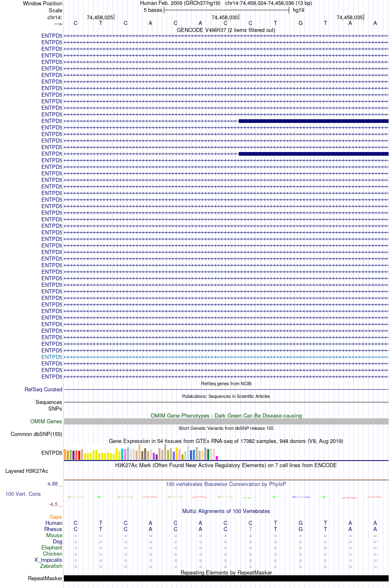Click the 74,458,025 ruler position

(100, 17)
